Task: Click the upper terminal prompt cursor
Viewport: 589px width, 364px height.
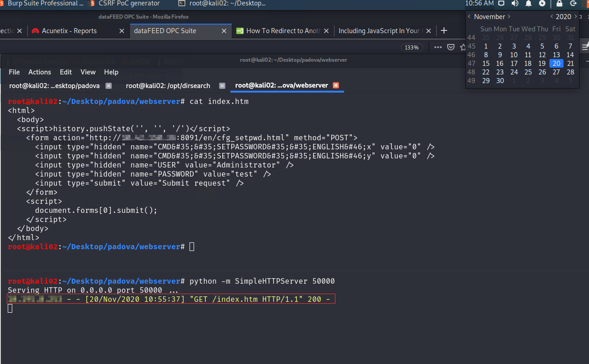Action: (192, 247)
